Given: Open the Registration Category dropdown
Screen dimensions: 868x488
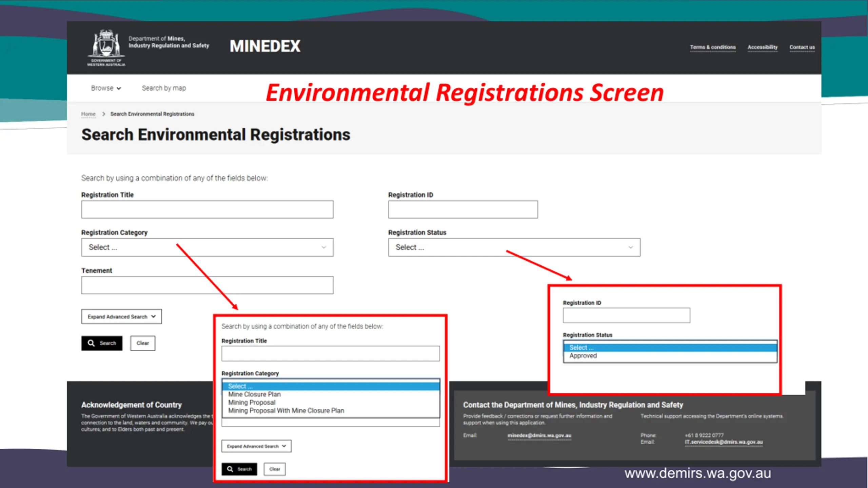Looking at the screenshot, I should (207, 247).
